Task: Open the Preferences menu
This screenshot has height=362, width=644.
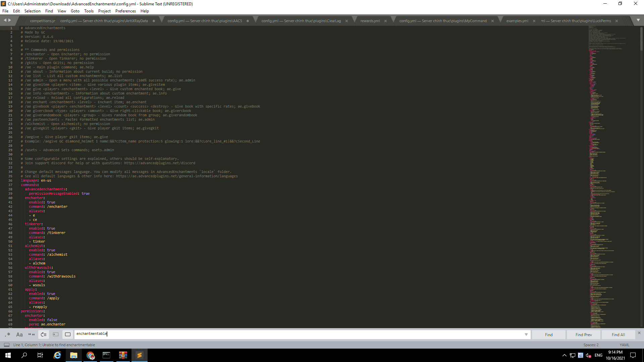Action: click(125, 11)
